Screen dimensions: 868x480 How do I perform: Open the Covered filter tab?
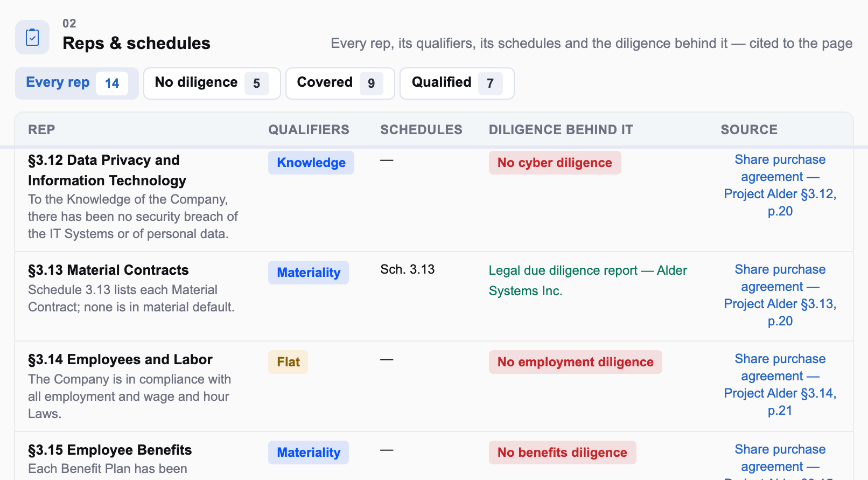pyautogui.click(x=340, y=84)
